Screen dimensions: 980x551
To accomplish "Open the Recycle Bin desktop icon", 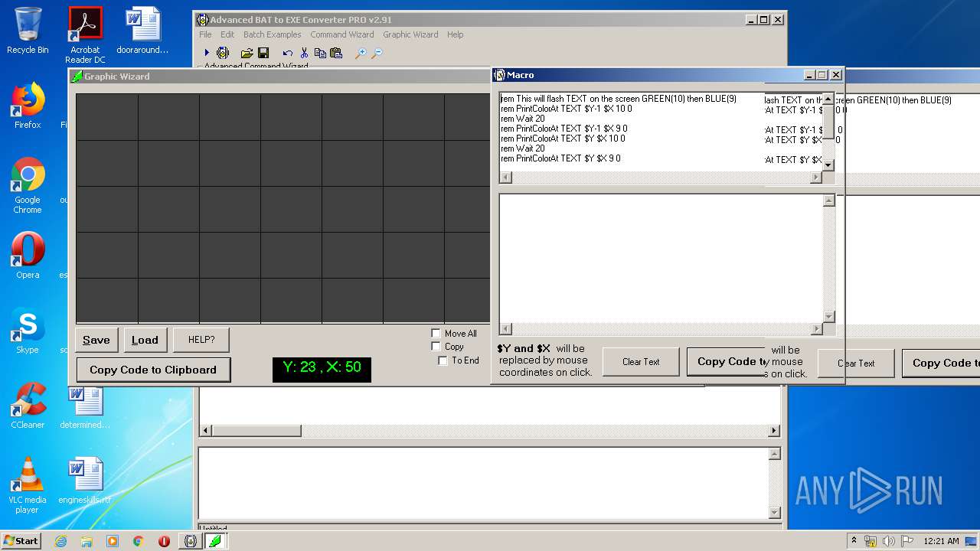I will pyautogui.click(x=28, y=31).
